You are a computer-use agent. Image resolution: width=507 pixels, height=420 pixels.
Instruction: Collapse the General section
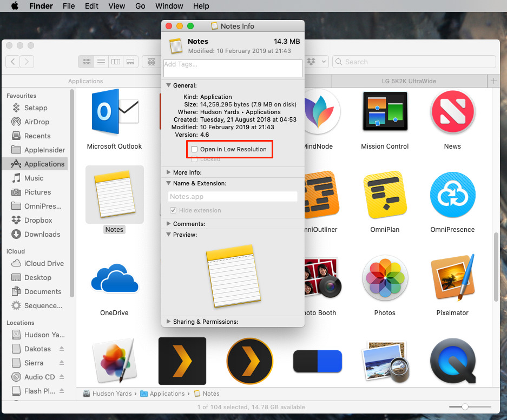coord(168,85)
